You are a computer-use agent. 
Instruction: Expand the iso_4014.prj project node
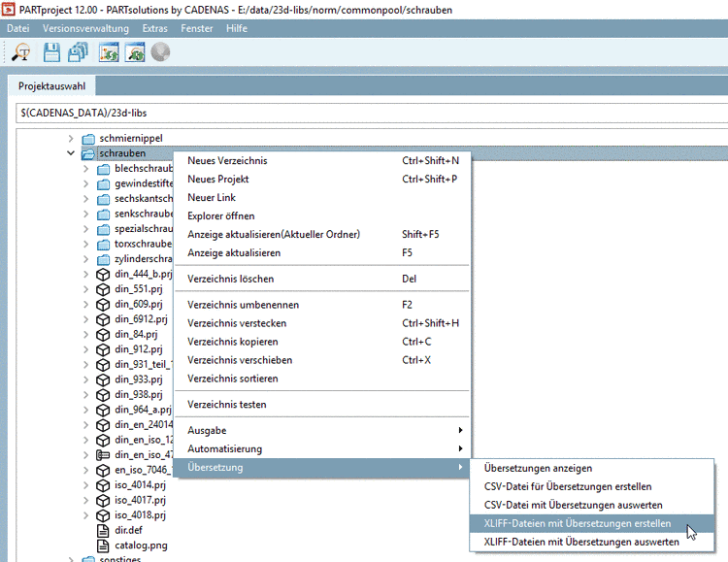[x=86, y=485]
